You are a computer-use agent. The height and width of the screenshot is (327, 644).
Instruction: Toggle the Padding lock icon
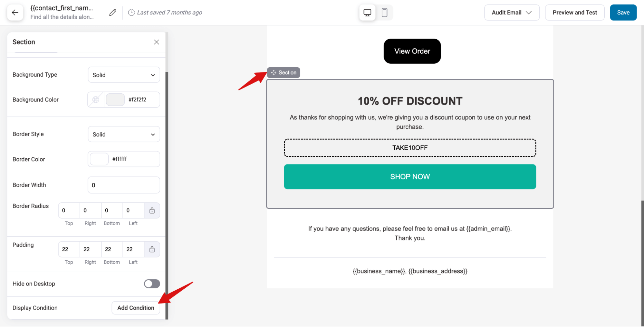[152, 249]
